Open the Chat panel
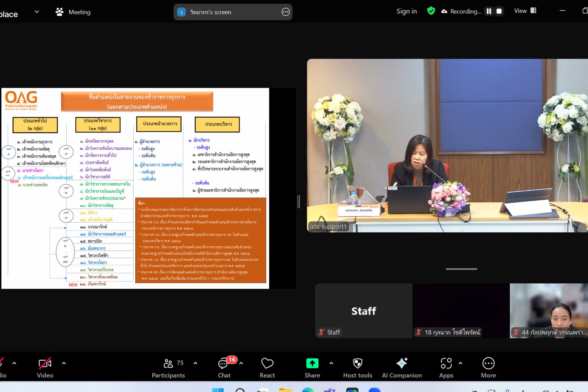The height and width of the screenshot is (392, 588). pos(224,368)
